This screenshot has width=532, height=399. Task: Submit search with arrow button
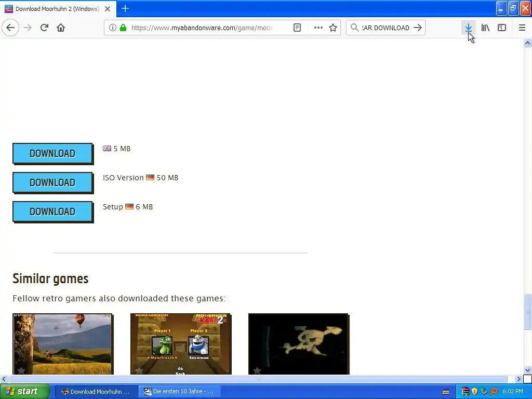tap(418, 28)
